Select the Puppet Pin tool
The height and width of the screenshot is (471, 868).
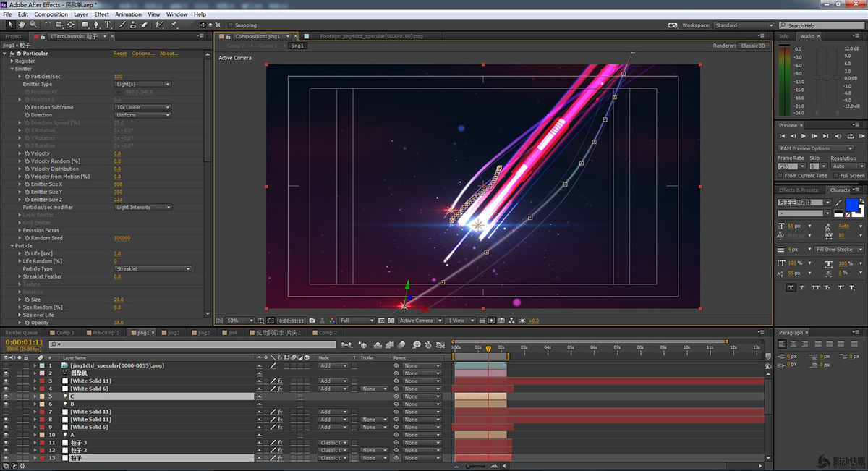point(174,25)
